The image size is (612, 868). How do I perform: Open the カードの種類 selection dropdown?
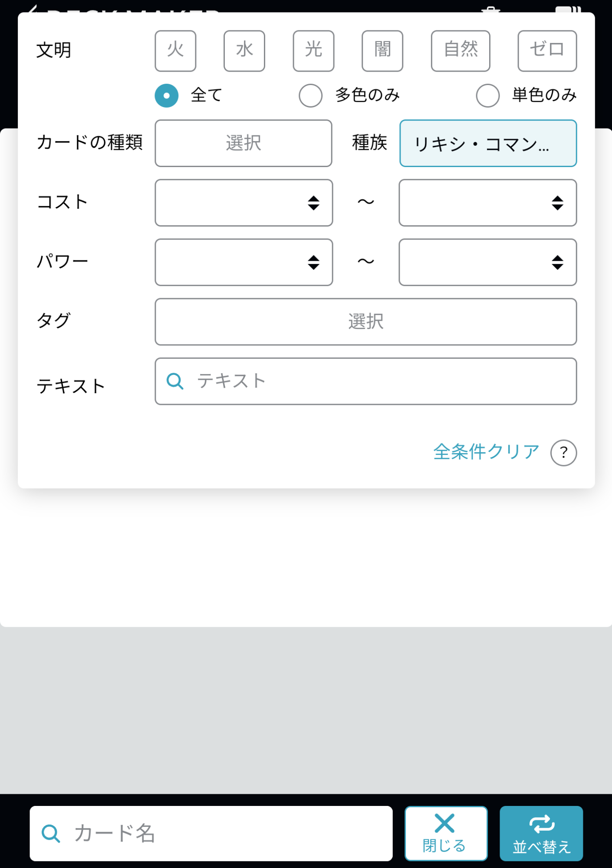(243, 143)
